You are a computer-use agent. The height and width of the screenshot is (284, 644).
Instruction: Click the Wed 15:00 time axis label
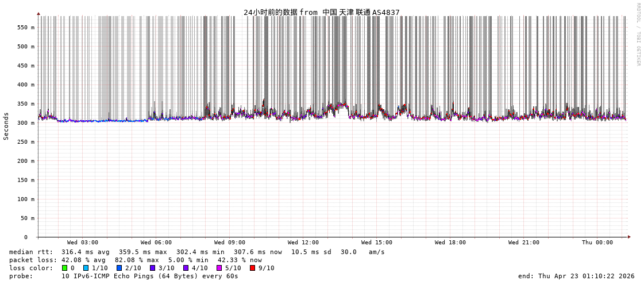click(377, 243)
